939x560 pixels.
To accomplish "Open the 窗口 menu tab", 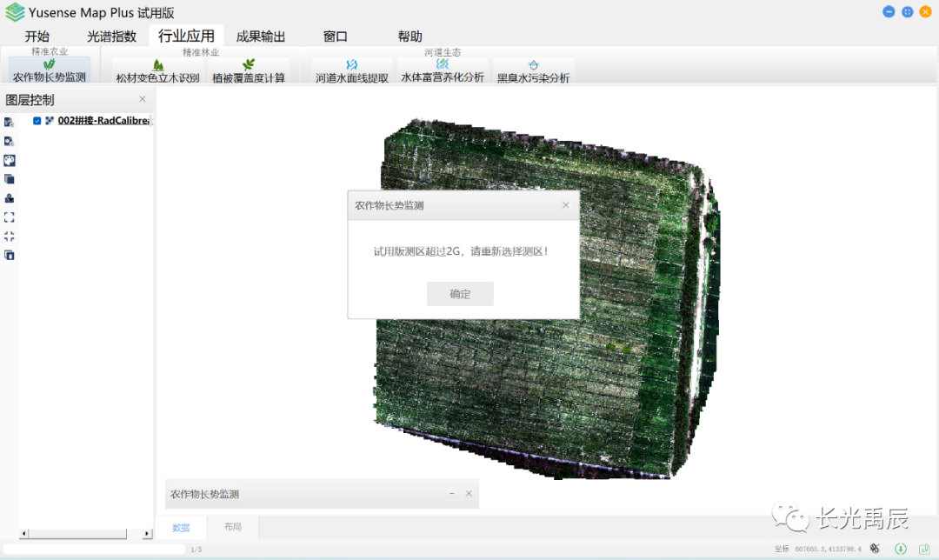I will pyautogui.click(x=336, y=36).
